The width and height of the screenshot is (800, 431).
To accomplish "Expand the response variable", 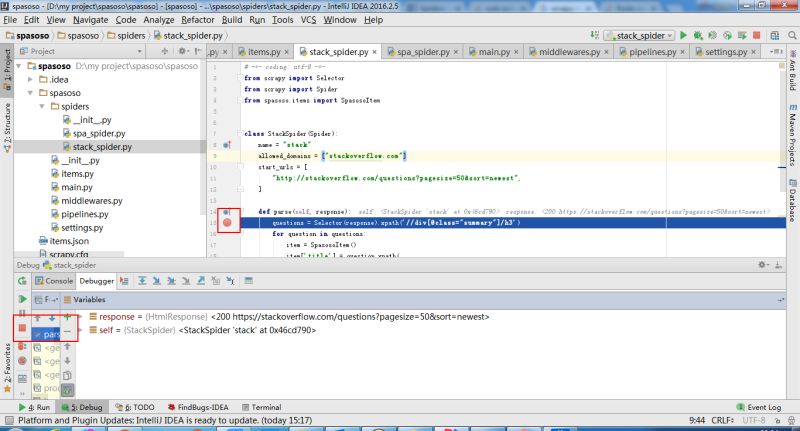I will (81, 317).
